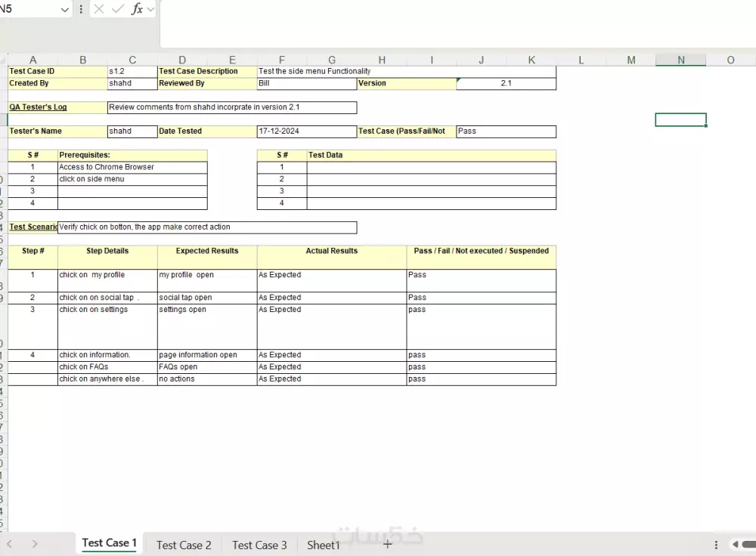Select the 'Actual Results' header cell
756x556 pixels.
pos(332,258)
